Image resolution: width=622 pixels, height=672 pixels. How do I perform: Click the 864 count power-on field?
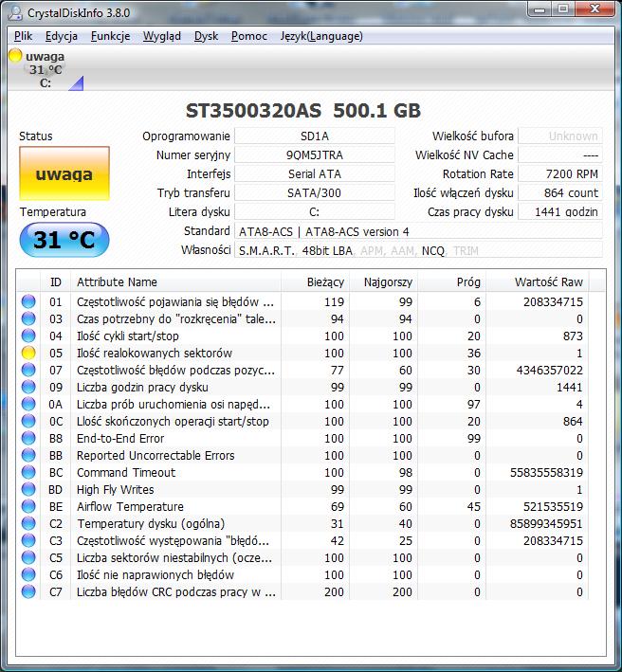[560, 192]
